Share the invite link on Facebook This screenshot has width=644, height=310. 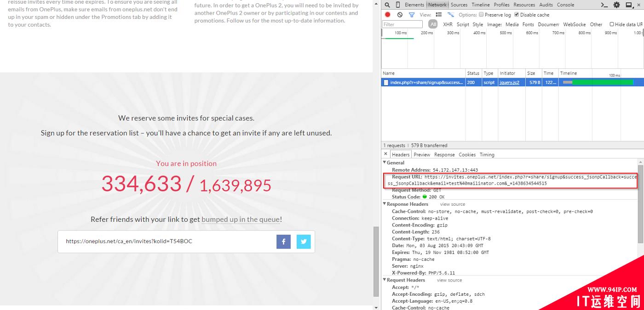point(283,242)
